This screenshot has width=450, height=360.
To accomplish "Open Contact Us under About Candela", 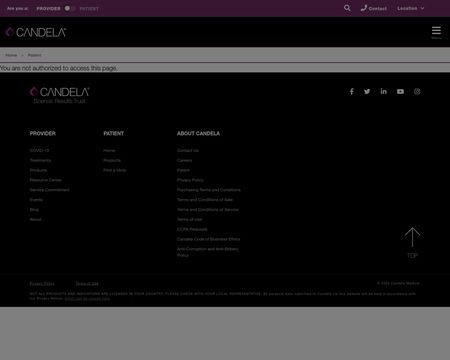I will [x=188, y=151].
